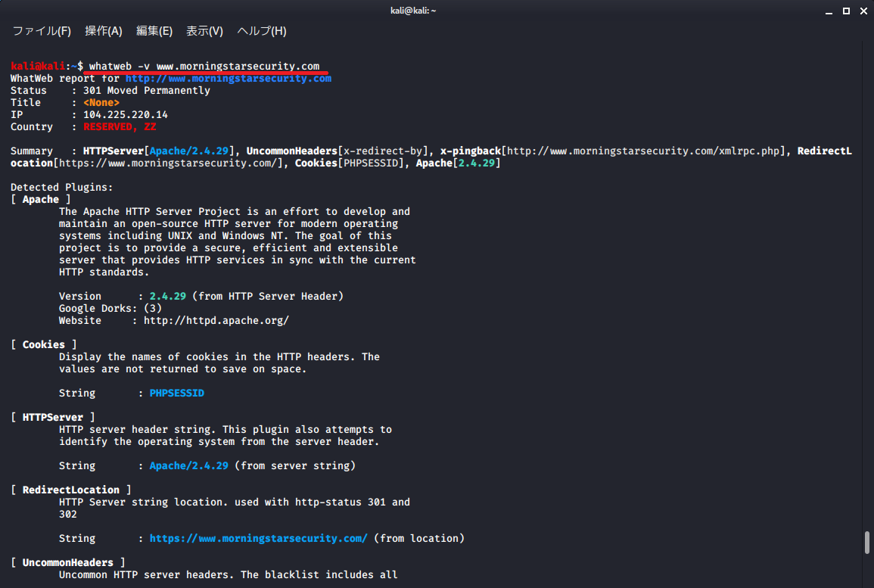Open the 編集(E) menu
The width and height of the screenshot is (874, 588).
click(154, 31)
